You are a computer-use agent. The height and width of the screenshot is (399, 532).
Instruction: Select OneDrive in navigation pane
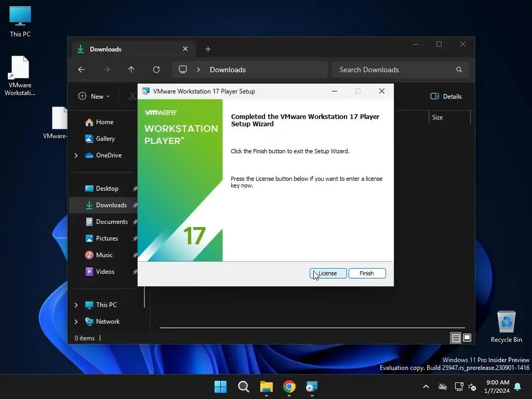109,155
